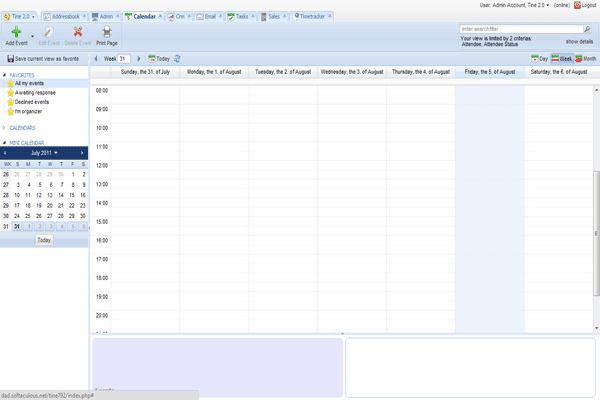The height and width of the screenshot is (400, 600).
Task: Click the Print Page printer icon
Action: 106,33
